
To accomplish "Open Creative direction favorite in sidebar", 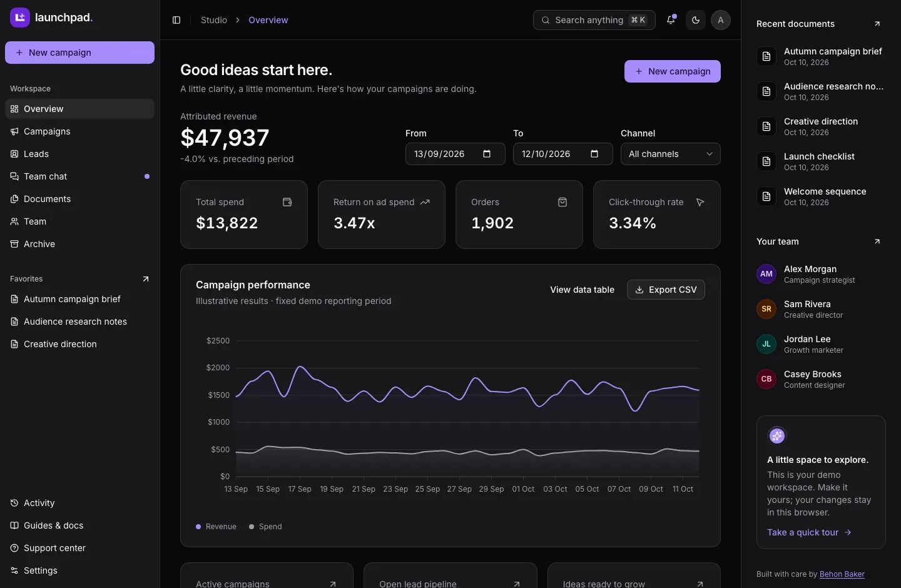I will point(79,344).
